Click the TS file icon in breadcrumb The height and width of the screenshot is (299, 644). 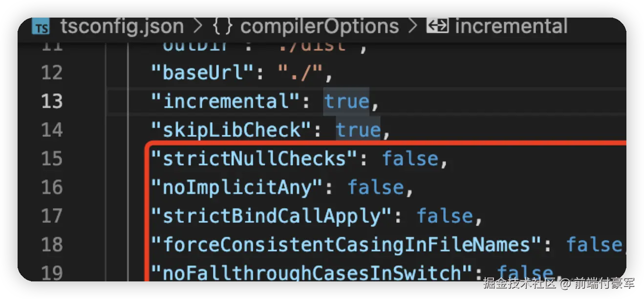(x=41, y=27)
